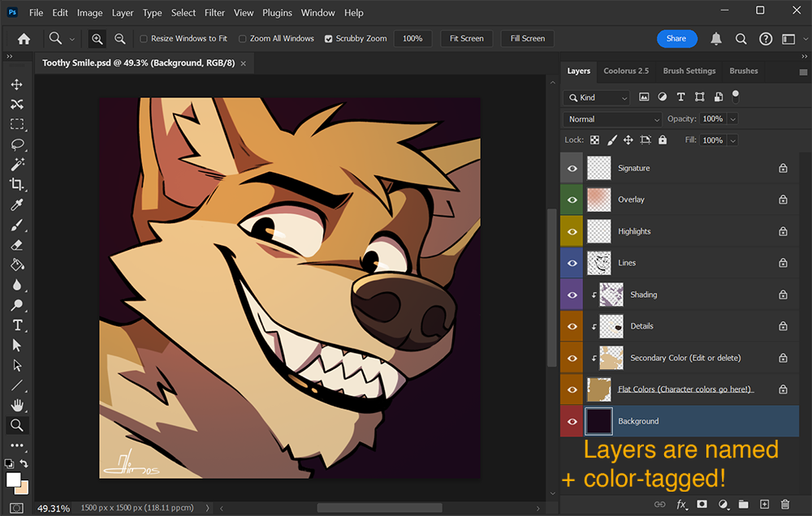Hide the Signature layer
The width and height of the screenshot is (812, 516).
pos(572,168)
